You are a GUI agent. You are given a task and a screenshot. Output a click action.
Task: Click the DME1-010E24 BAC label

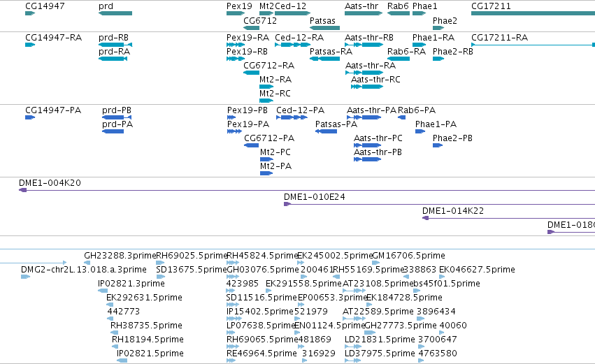315,197
